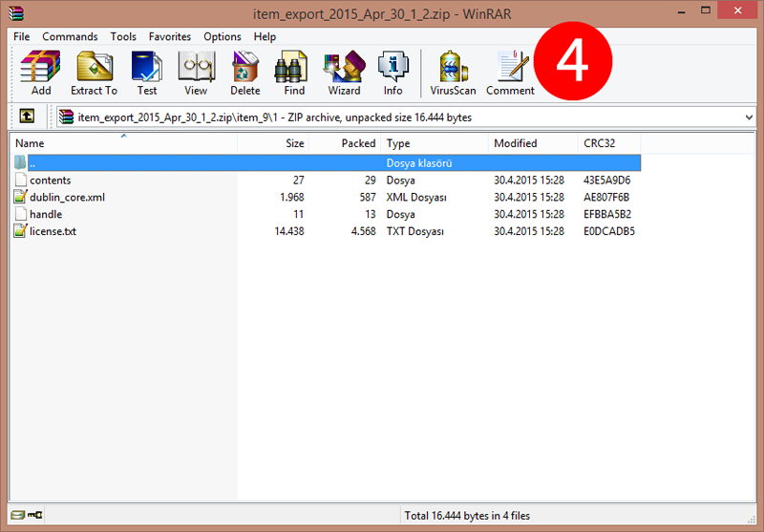
Task: Click the CRC32 value 43E5A9D6
Action: tap(607, 181)
